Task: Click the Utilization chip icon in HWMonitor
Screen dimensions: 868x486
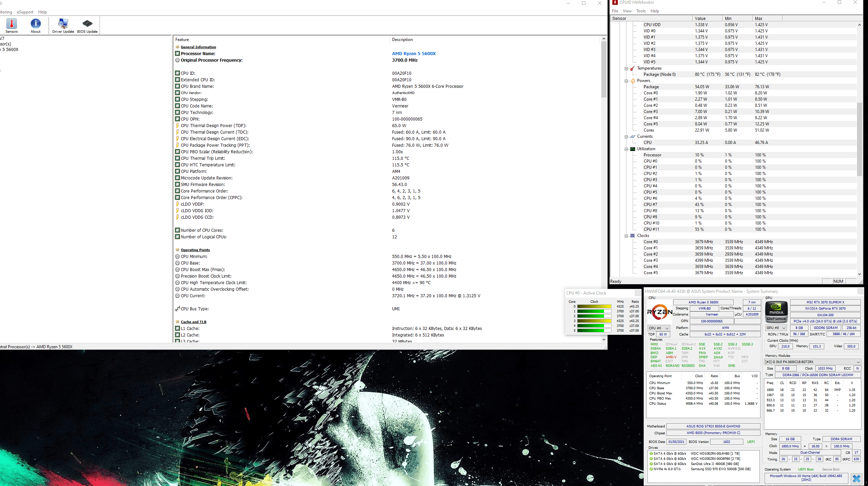Action: click(x=633, y=149)
